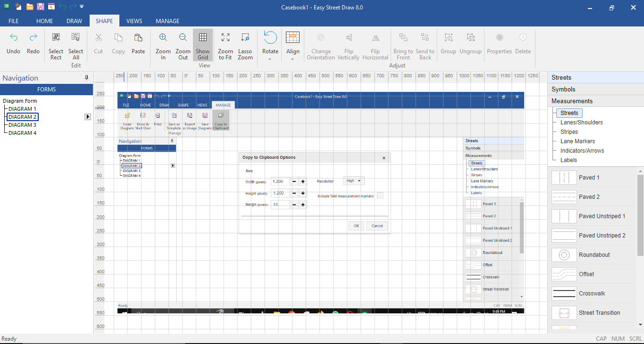
Task: Click Send to Back
Action: (425, 46)
